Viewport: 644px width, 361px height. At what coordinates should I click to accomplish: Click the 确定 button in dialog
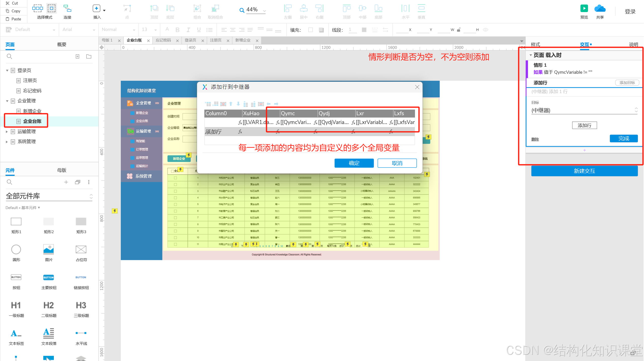354,163
